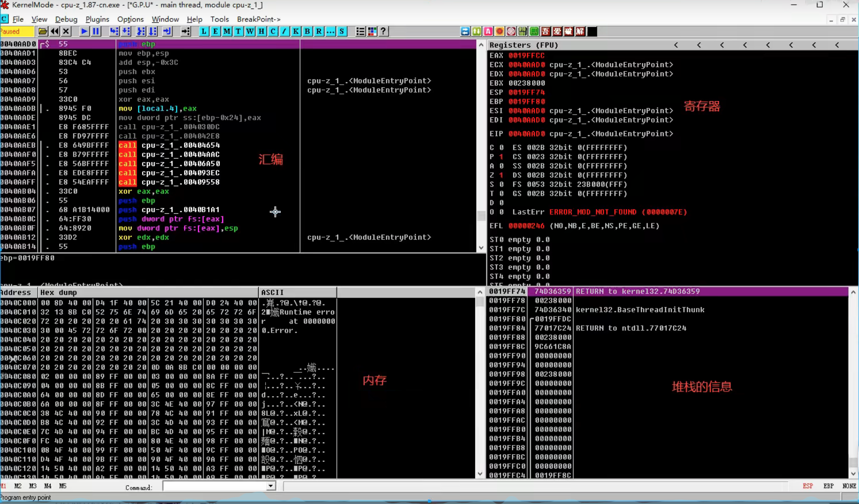The width and height of the screenshot is (859, 504).
Task: Click the Trace over toolbar icon
Action: [x=153, y=31]
